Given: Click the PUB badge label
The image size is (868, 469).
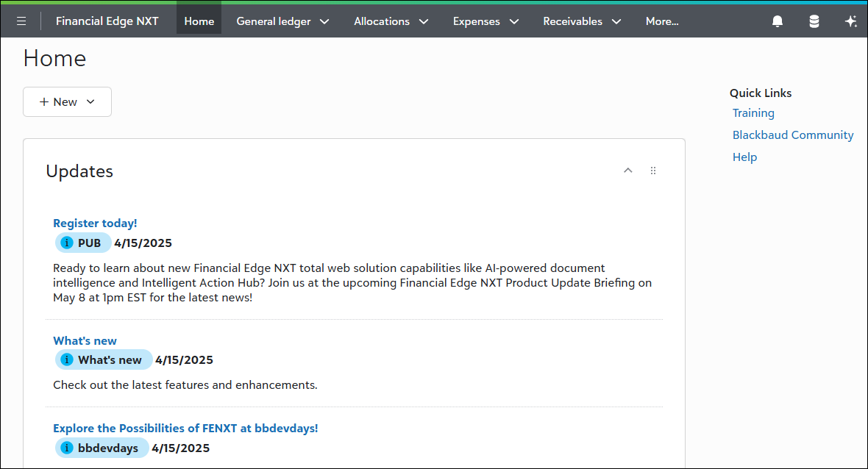Looking at the screenshot, I should (x=89, y=243).
